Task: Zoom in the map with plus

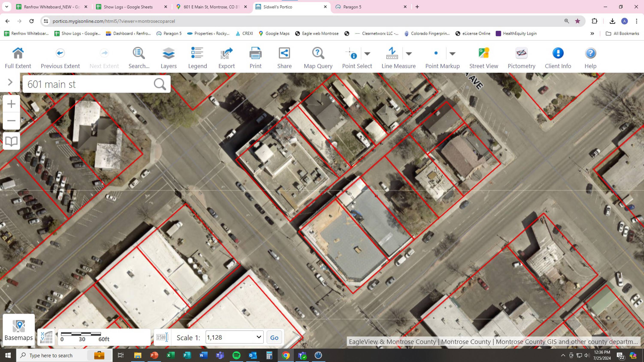Action: click(11, 104)
